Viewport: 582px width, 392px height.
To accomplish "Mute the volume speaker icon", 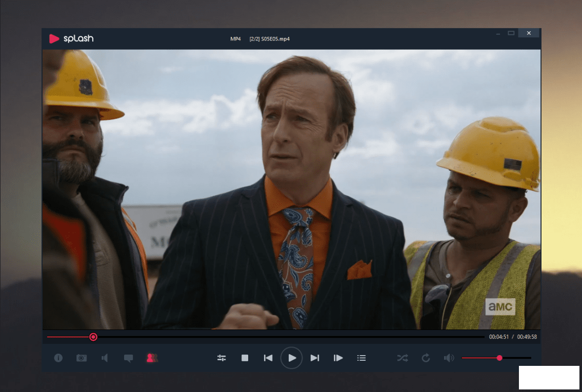I will point(449,358).
